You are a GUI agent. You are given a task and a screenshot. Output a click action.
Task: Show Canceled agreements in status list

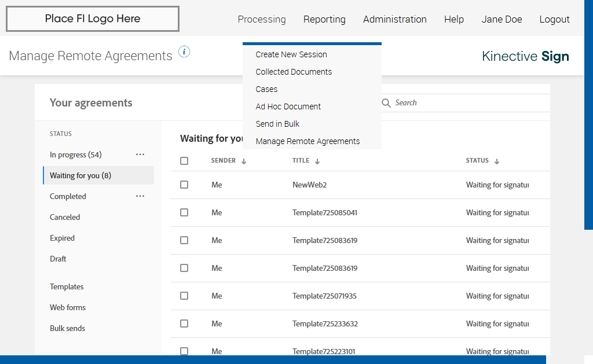(x=65, y=217)
